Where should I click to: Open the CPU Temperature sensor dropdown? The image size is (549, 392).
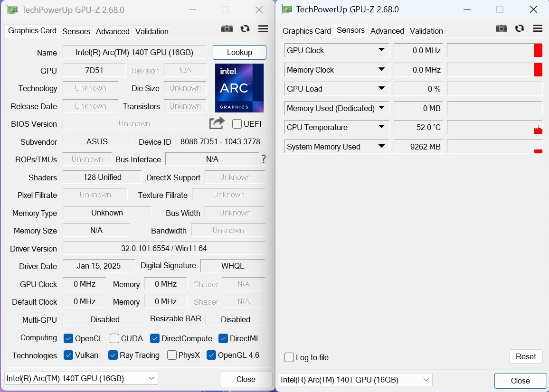point(381,127)
